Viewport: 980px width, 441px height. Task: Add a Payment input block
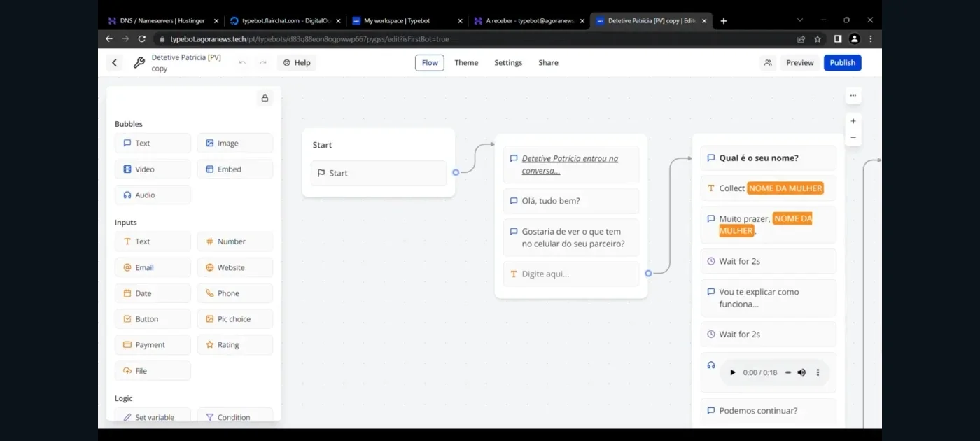[153, 345]
